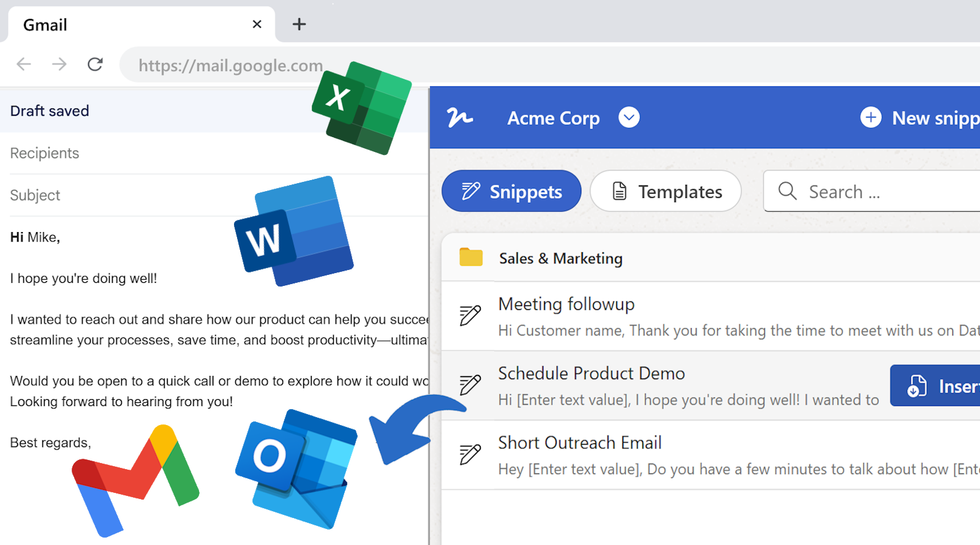Select the Meeting followup snippet
This screenshot has width=980, height=545.
click(710, 317)
